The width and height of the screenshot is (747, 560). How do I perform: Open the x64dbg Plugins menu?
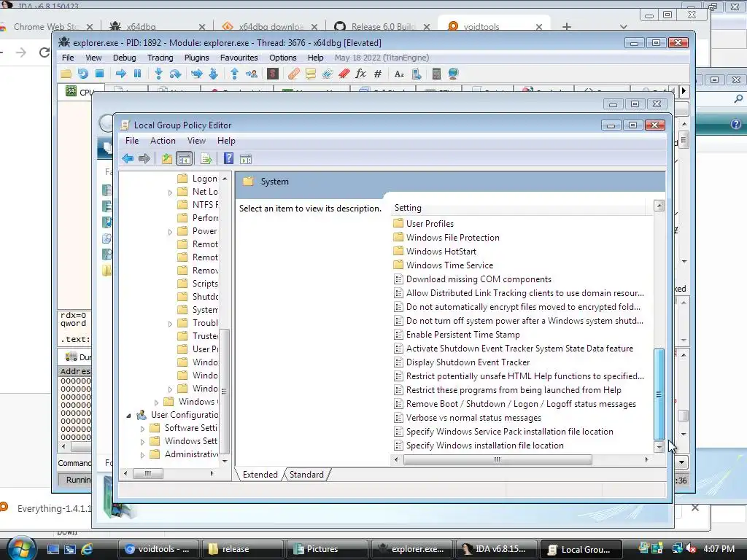[x=197, y=58]
